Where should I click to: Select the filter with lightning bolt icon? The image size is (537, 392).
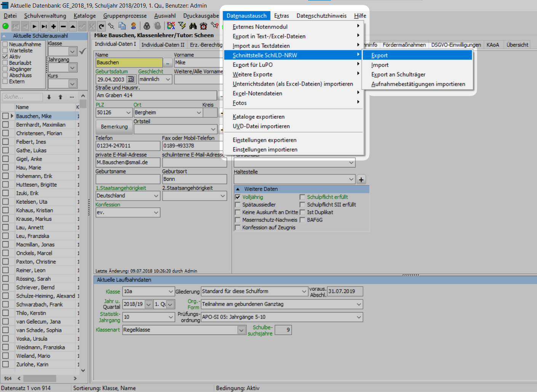coord(182,26)
